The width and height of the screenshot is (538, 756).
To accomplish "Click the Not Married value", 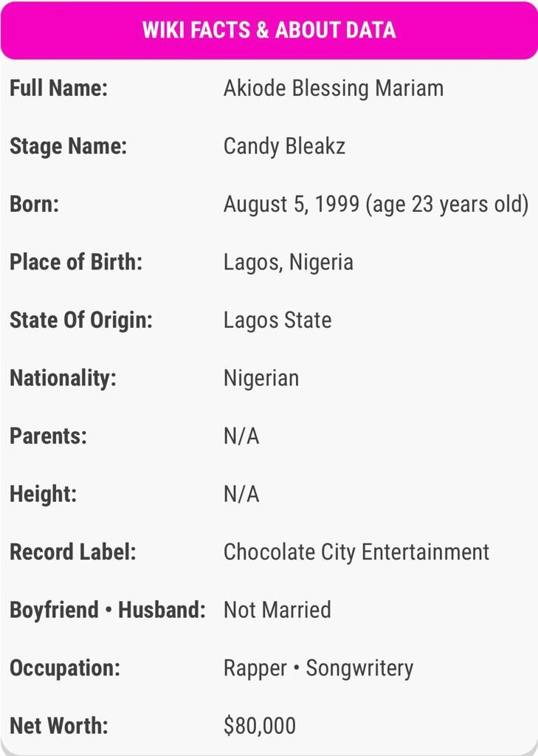I will point(277,610).
